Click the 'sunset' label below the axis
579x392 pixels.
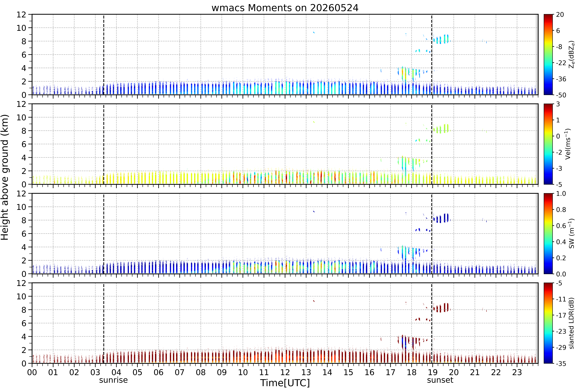tap(440, 380)
